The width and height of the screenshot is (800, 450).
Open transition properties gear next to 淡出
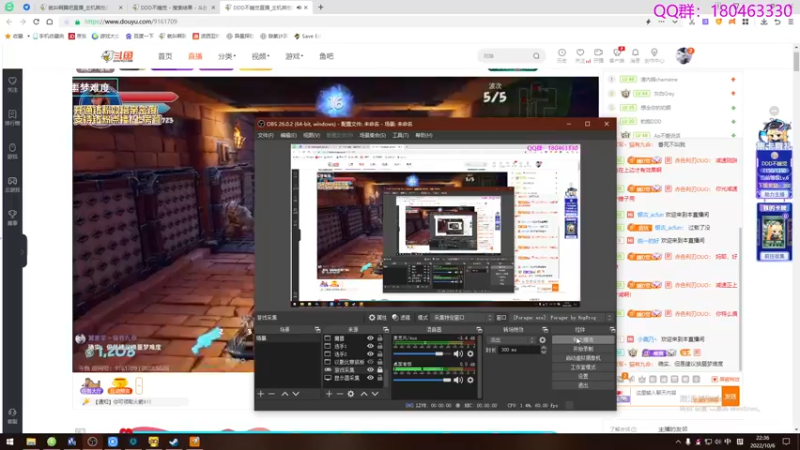point(542,340)
